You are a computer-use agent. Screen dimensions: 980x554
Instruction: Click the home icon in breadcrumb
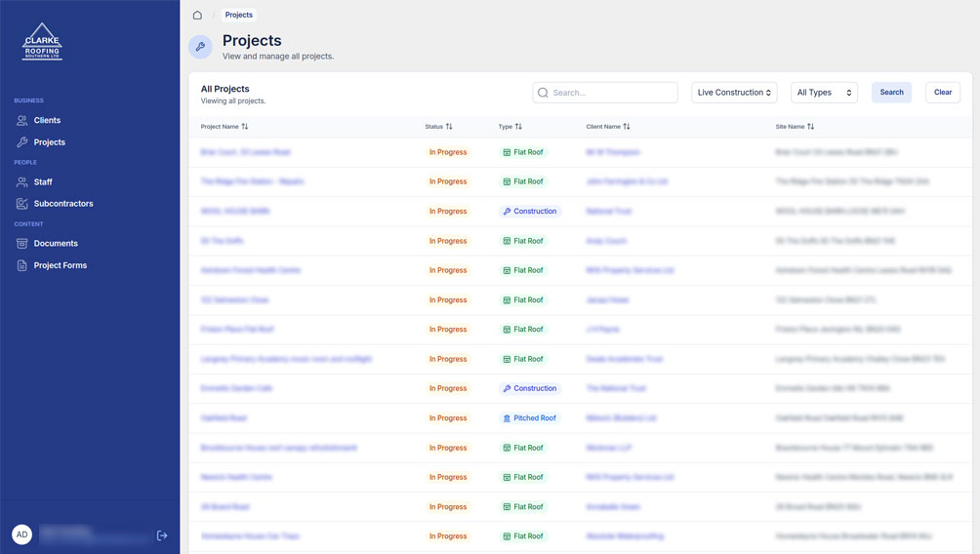(197, 16)
